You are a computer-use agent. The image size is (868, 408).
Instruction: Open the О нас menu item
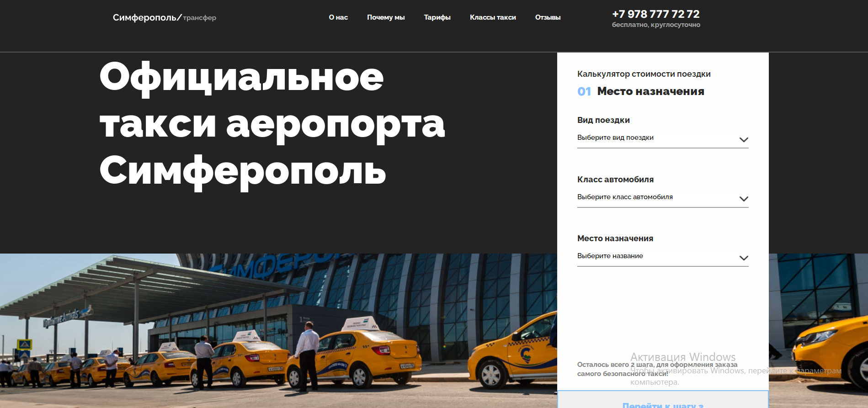338,17
